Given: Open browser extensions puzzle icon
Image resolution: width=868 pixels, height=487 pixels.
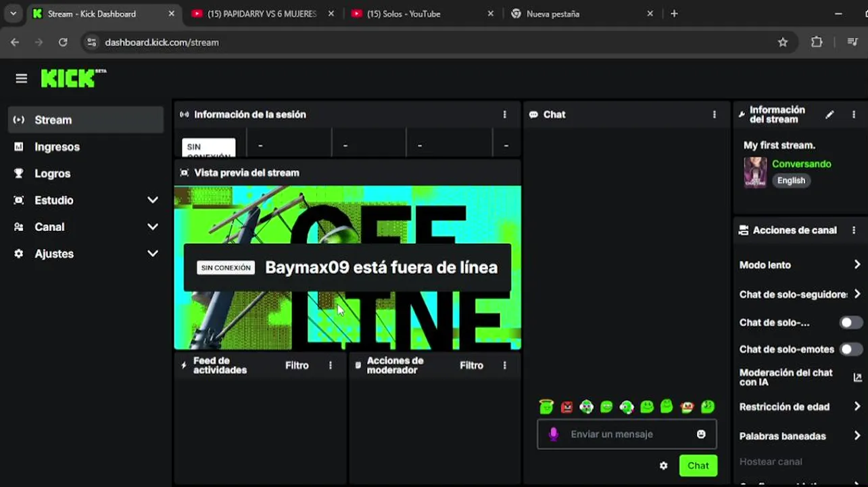Looking at the screenshot, I should (817, 42).
